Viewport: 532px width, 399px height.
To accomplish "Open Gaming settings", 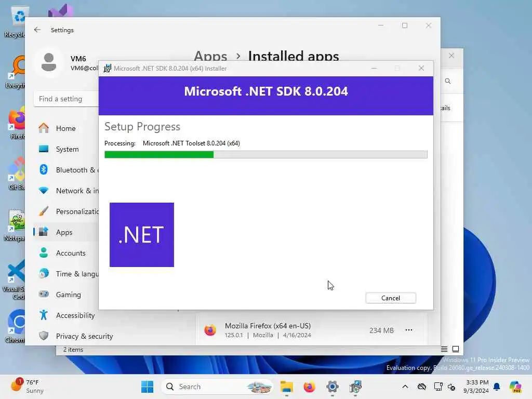I will 66,295.
